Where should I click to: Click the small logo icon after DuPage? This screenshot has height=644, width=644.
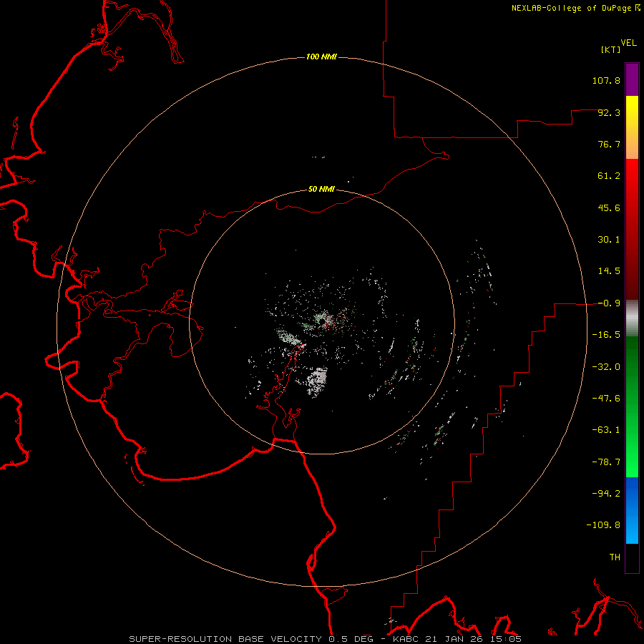point(638,7)
